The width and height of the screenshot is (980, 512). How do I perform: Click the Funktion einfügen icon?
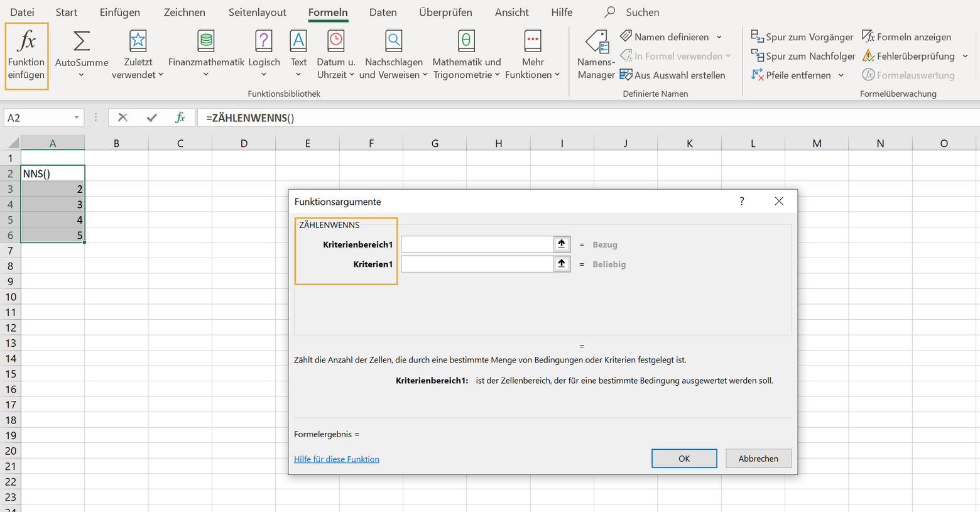click(x=26, y=55)
